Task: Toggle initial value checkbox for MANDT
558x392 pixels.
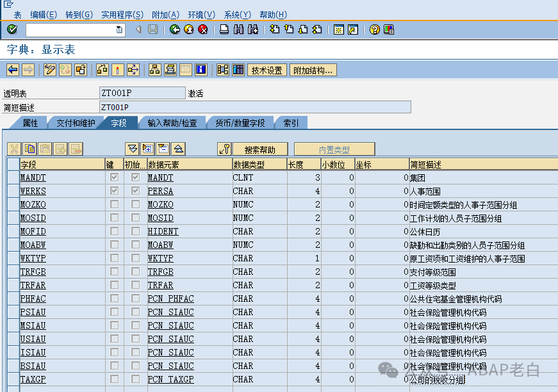Action: 136,177
